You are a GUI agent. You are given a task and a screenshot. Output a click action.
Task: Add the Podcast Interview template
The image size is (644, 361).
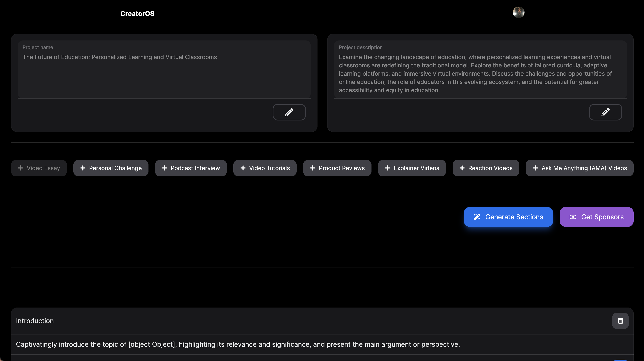(x=191, y=168)
